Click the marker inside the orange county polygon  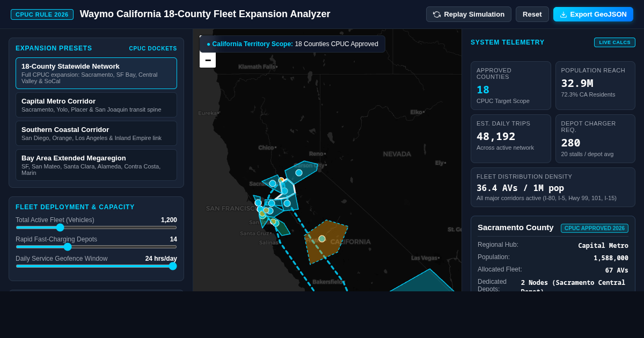tap(322, 239)
